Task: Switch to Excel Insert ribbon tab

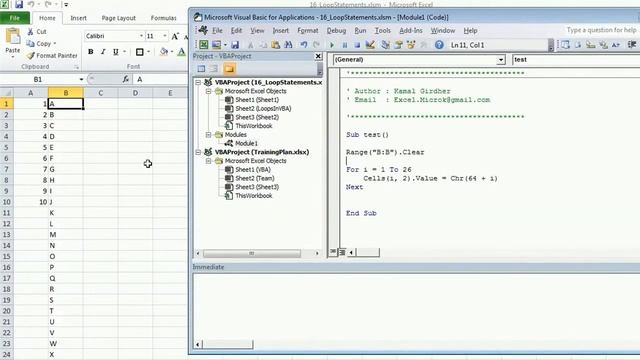Action: 78,18
